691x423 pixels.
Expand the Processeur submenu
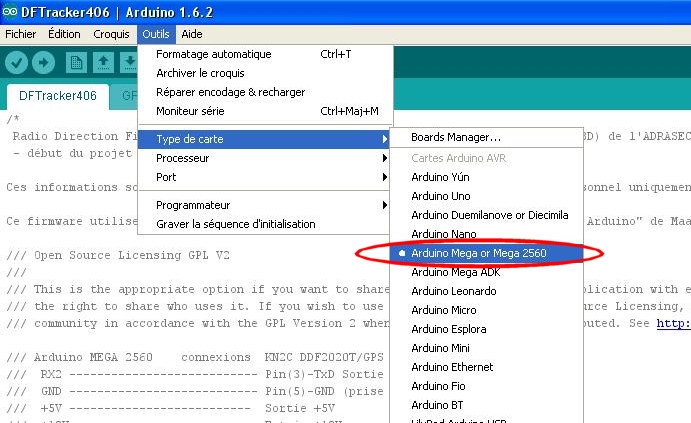pyautogui.click(x=265, y=158)
